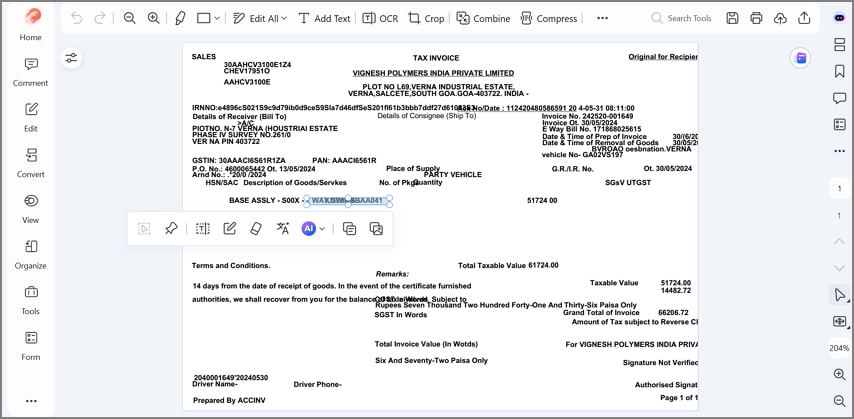
Task: Open the AI assistant in top right
Action: tap(839, 18)
